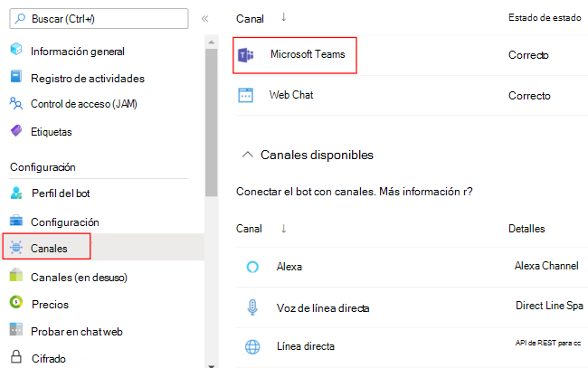Sort available channels by the lower Canal arrow
This screenshot has height=368, width=588.
[283, 229]
